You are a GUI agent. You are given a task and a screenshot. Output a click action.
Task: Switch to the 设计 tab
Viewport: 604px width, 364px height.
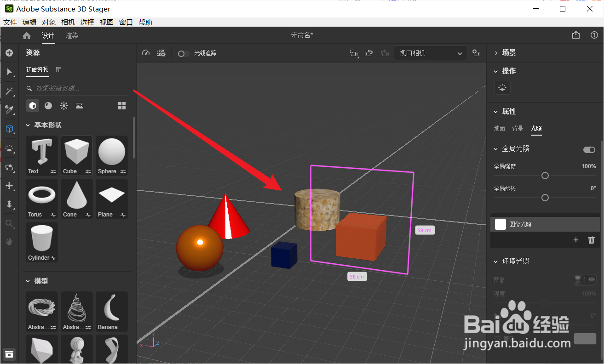point(48,35)
